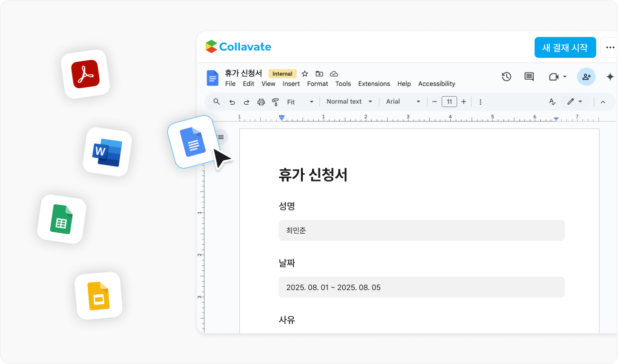Open the Edit menu
The height and width of the screenshot is (364, 618).
pos(248,83)
